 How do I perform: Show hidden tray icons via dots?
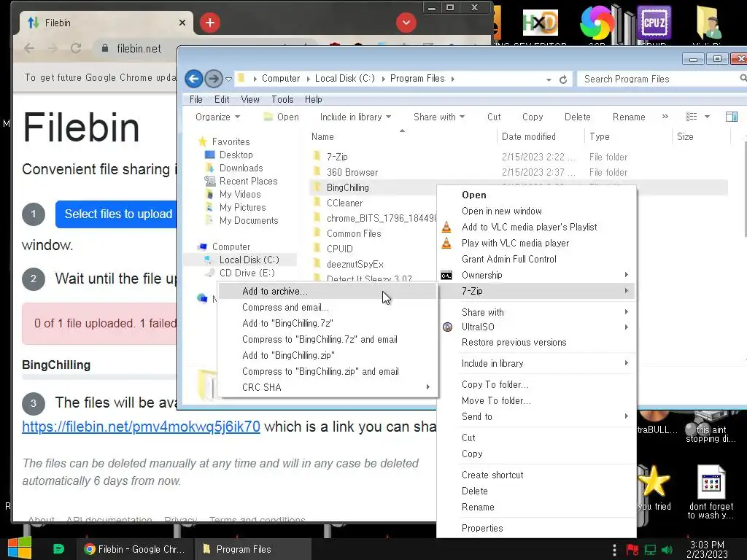[x=614, y=550]
